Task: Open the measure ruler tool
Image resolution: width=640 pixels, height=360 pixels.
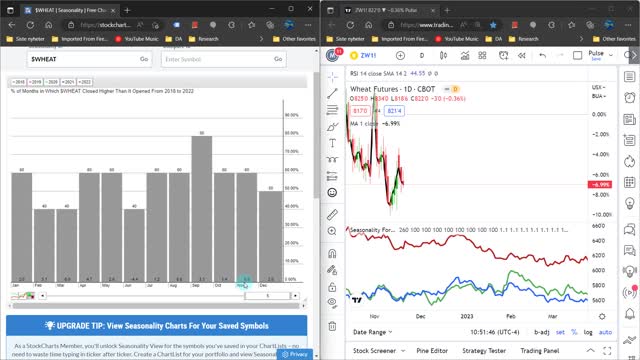Action: click(332, 214)
